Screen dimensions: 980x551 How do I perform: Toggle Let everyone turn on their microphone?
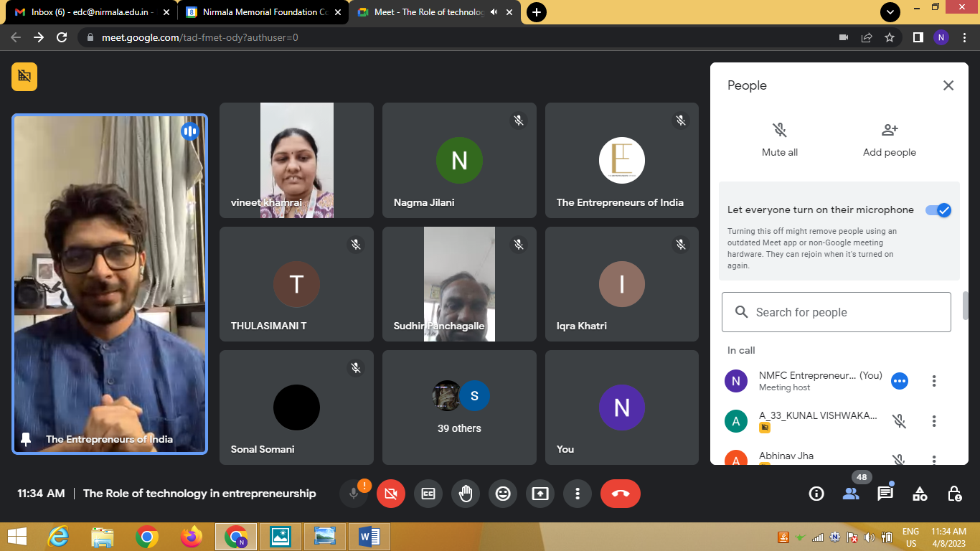938,210
